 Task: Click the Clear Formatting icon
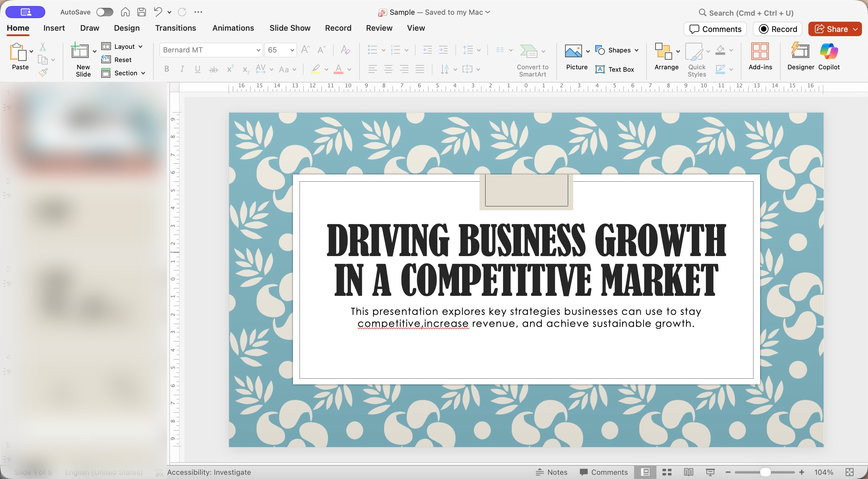tap(345, 50)
